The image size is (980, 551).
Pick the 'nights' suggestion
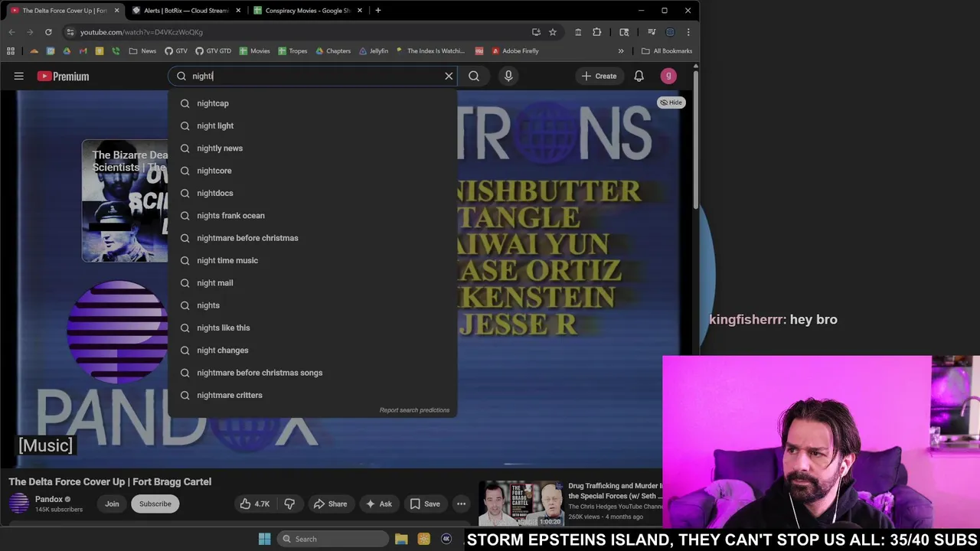(x=312, y=305)
